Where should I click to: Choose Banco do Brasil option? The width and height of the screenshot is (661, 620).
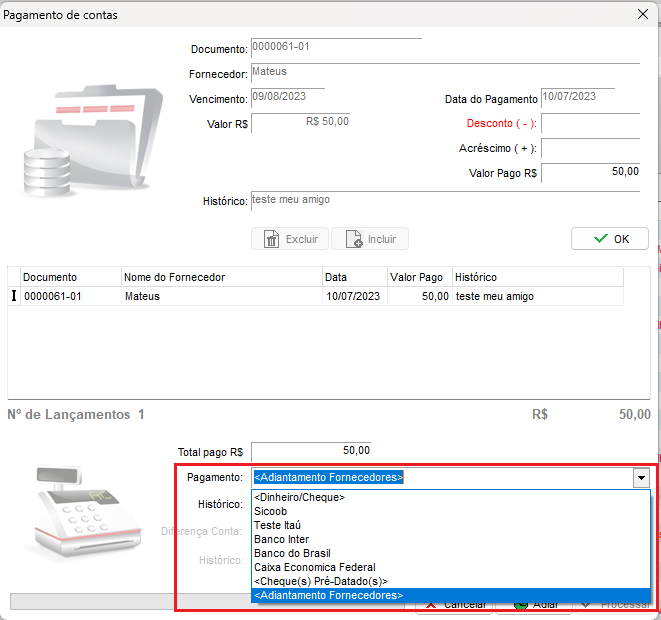coord(292,553)
